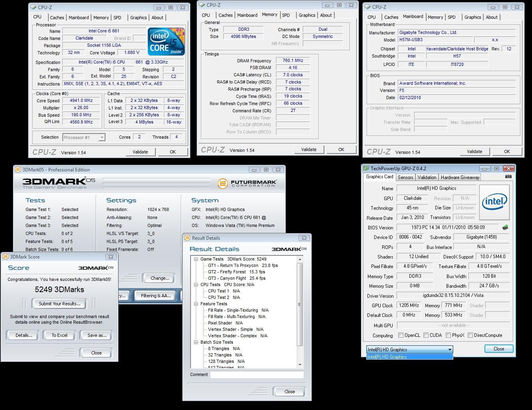Choose Intel(R) HD Graphics from the open dropdown list
Image resolution: width=532 pixels, height=410 pixels.
tap(409, 357)
